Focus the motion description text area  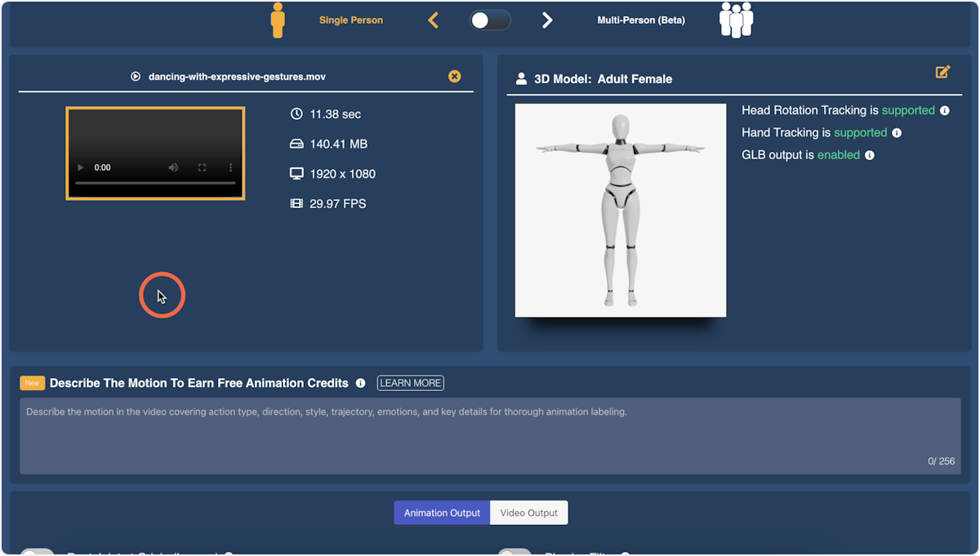pos(490,436)
